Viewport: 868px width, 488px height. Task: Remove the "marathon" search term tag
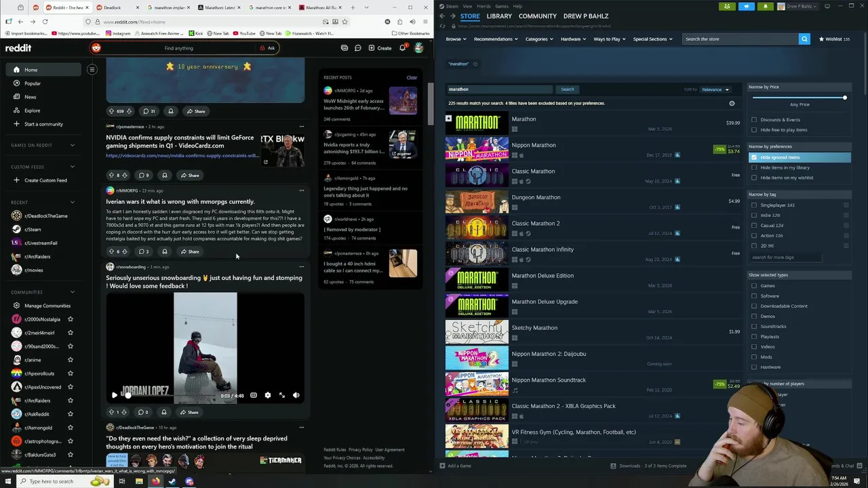475,64
